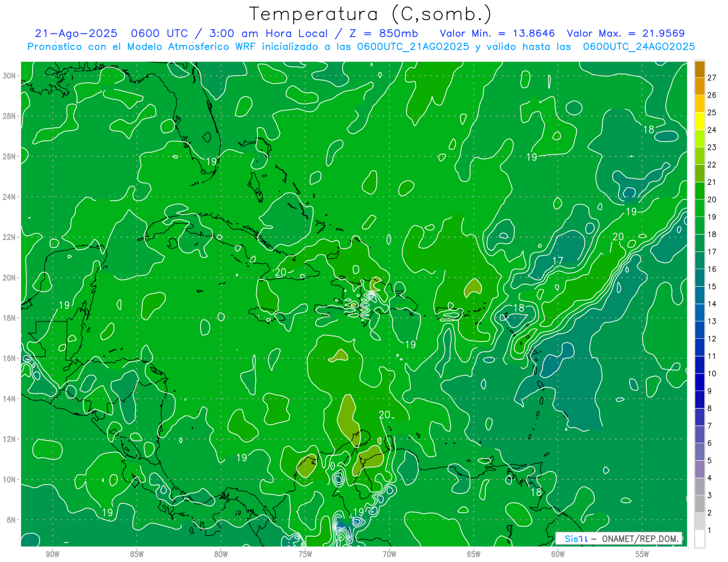Click longitude axis label "75W"
Viewport: 728px width, 562px height.
(x=305, y=554)
